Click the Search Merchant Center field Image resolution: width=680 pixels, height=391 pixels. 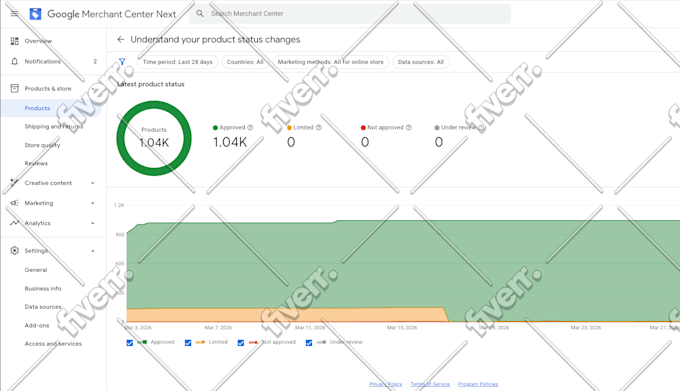click(350, 13)
